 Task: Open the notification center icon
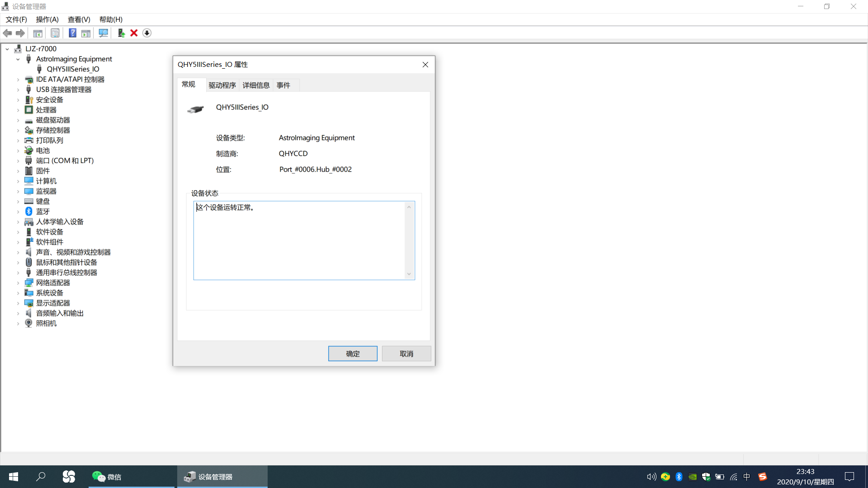849,477
